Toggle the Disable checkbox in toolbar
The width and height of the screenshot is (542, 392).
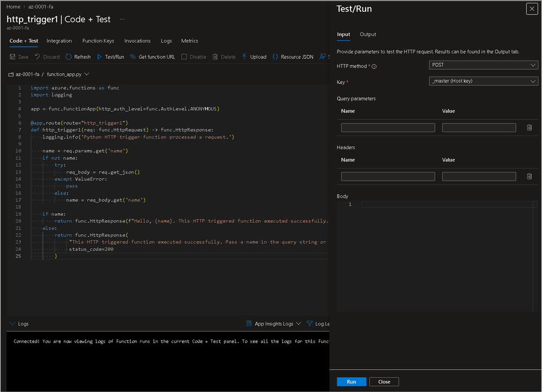click(184, 56)
